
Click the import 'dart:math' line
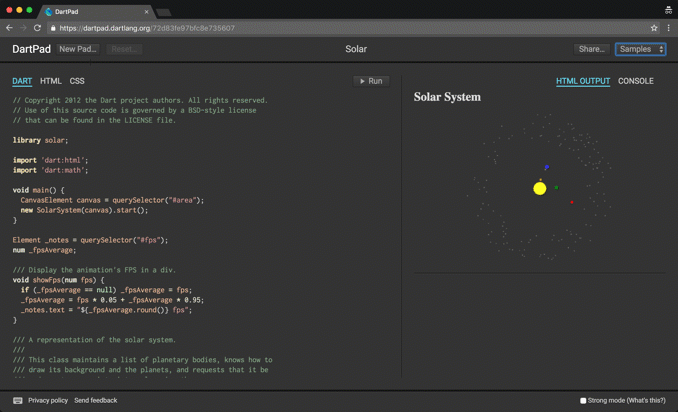pyautogui.click(x=50, y=170)
